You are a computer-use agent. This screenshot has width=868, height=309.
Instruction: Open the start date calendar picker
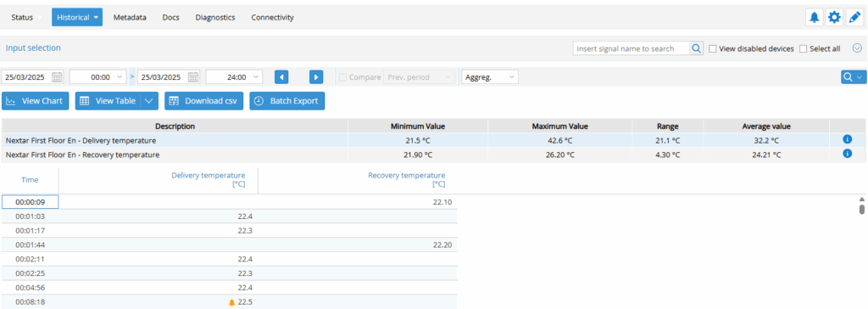(57, 77)
